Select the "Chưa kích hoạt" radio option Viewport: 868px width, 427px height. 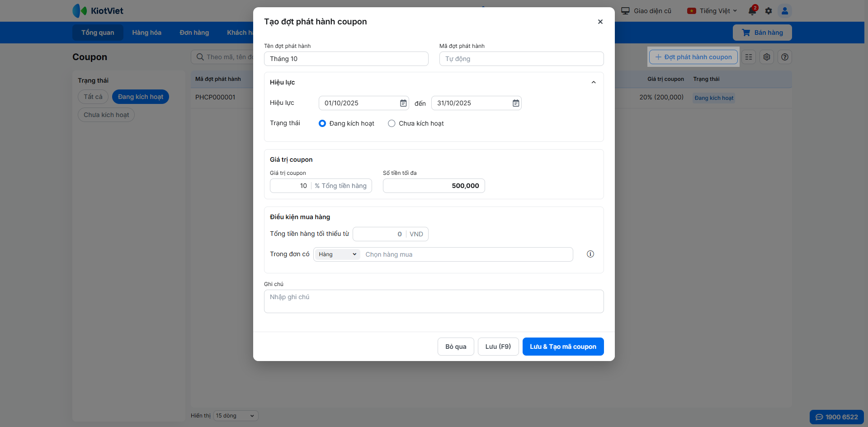point(392,123)
